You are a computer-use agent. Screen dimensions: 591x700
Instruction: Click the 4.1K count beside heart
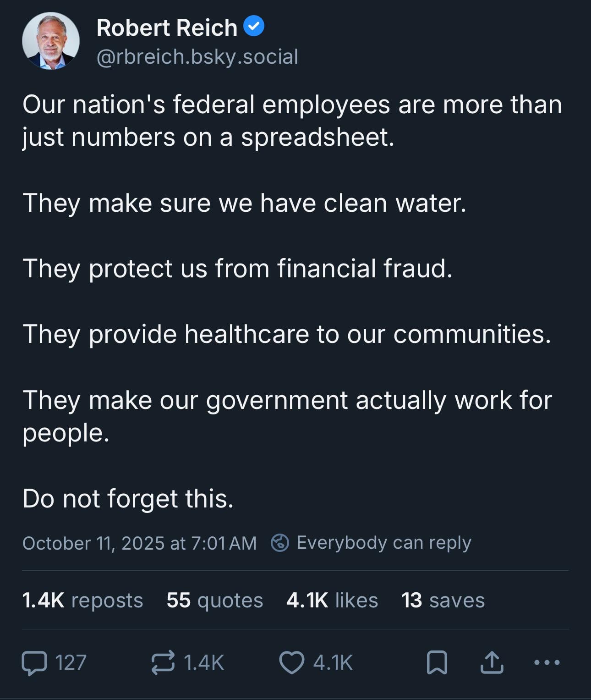point(333,663)
